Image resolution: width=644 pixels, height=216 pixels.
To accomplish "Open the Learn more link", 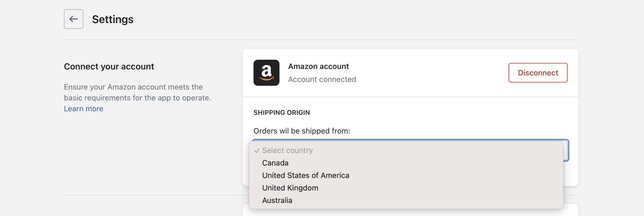I will (83, 109).
